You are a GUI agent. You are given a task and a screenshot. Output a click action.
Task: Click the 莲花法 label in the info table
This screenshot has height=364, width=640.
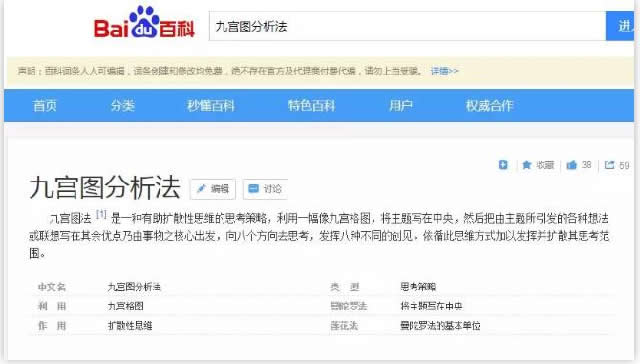tap(344, 326)
